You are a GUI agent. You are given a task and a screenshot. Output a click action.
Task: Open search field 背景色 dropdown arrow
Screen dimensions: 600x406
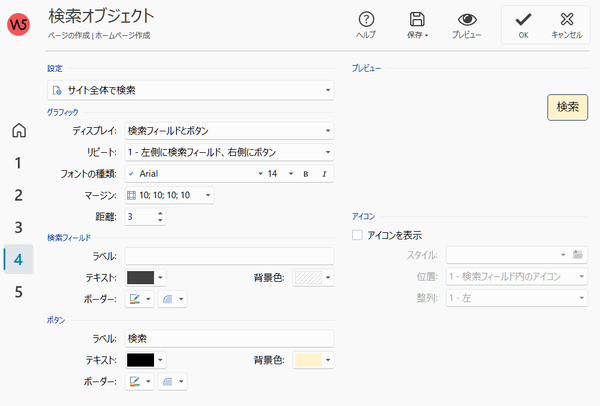(x=328, y=278)
